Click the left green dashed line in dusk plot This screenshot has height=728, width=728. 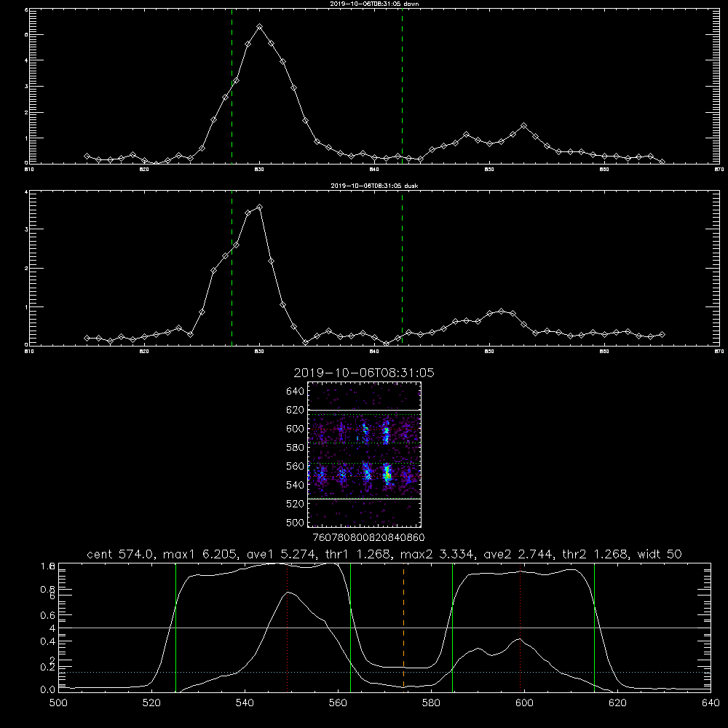232,269
